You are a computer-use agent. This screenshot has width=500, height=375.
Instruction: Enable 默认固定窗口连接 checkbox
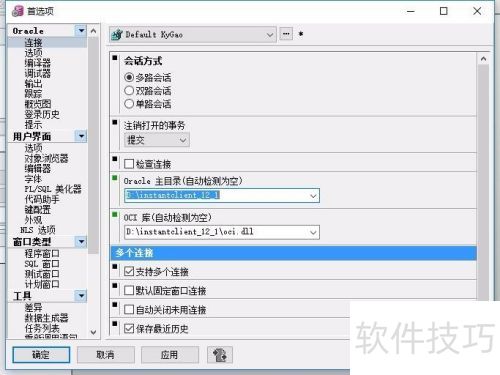(x=129, y=290)
